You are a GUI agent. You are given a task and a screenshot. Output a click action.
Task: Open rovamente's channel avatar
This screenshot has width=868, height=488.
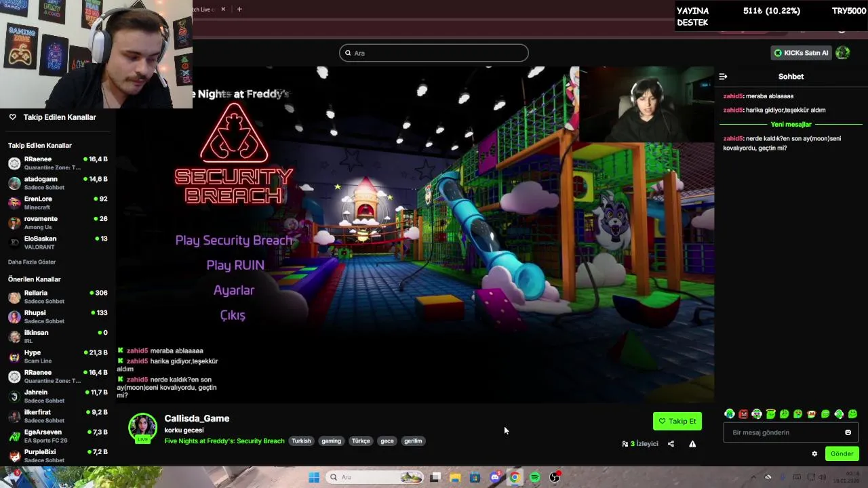click(x=14, y=223)
